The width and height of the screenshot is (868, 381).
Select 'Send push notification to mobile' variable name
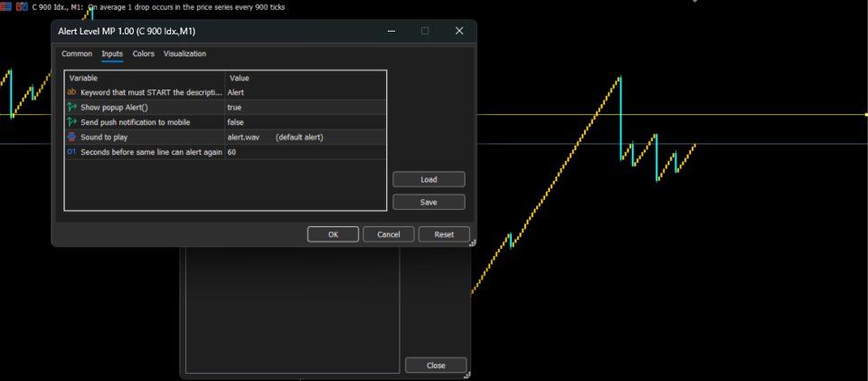135,122
